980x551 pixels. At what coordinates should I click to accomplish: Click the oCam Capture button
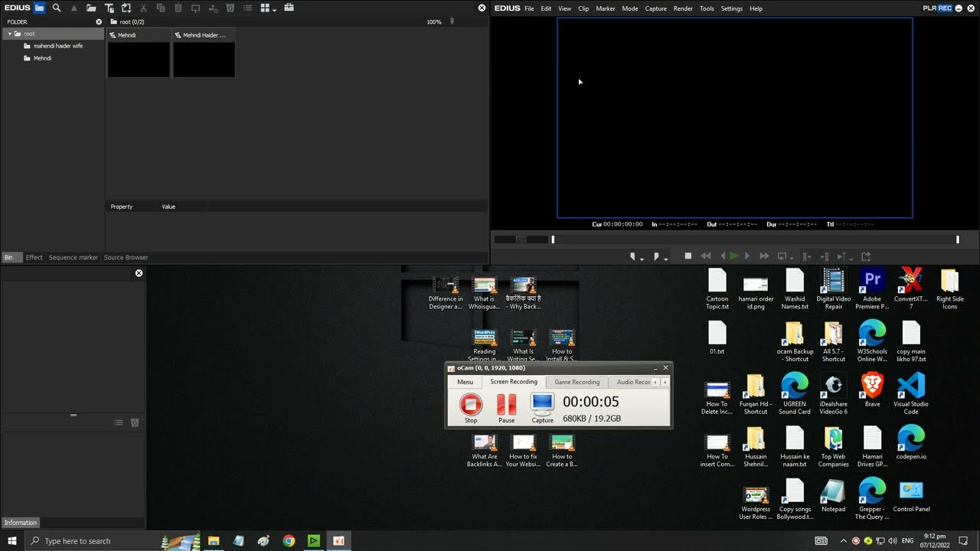(542, 408)
